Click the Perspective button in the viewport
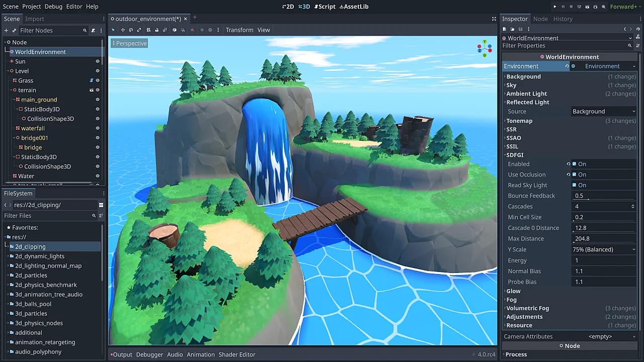The width and height of the screenshot is (644, 362). pos(129,43)
